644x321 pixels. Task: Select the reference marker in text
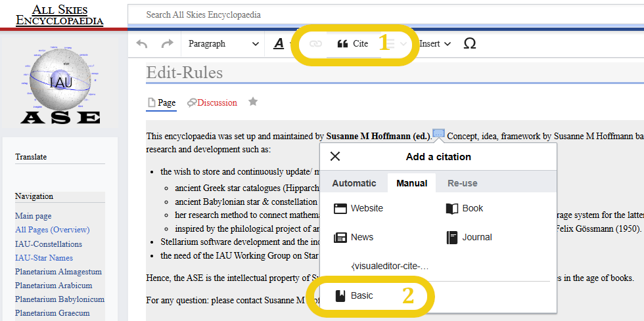click(x=438, y=135)
